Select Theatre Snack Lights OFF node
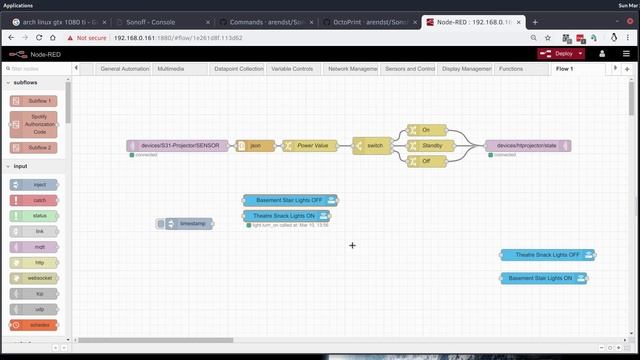The width and height of the screenshot is (640, 360). 548,255
